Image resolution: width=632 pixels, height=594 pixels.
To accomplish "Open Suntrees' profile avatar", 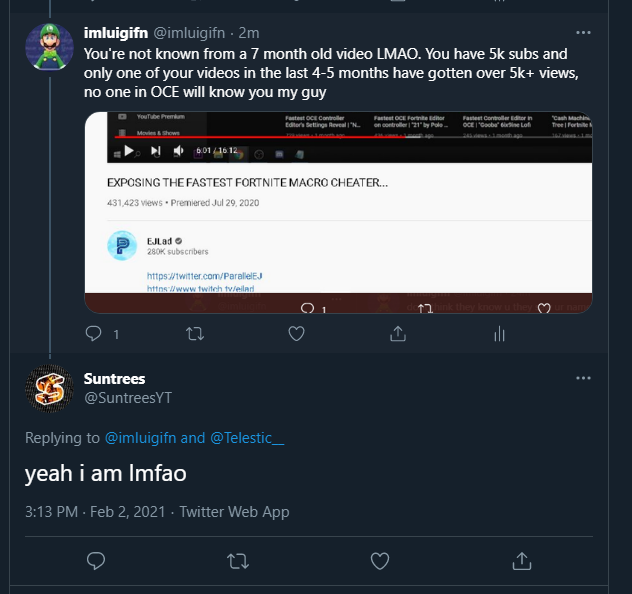I will point(49,389).
